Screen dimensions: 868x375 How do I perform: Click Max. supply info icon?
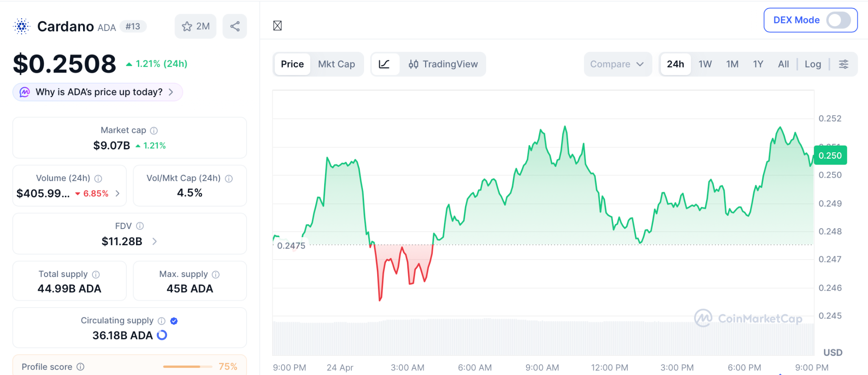(216, 274)
